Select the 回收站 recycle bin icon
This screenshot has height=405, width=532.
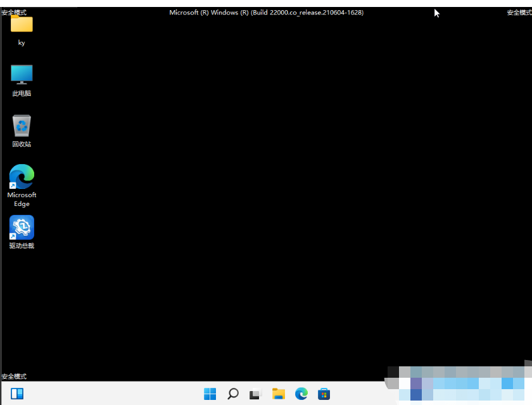point(22,125)
